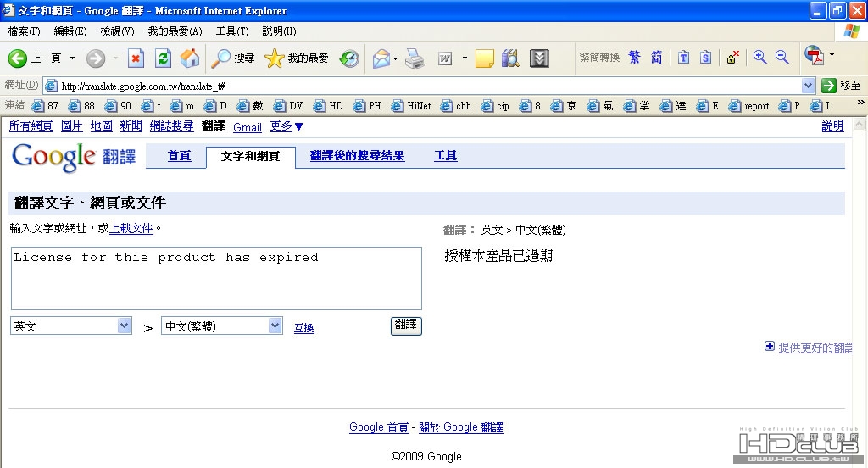868x468 pixels.
Task: Click the T page conversion icon
Action: pos(684,57)
